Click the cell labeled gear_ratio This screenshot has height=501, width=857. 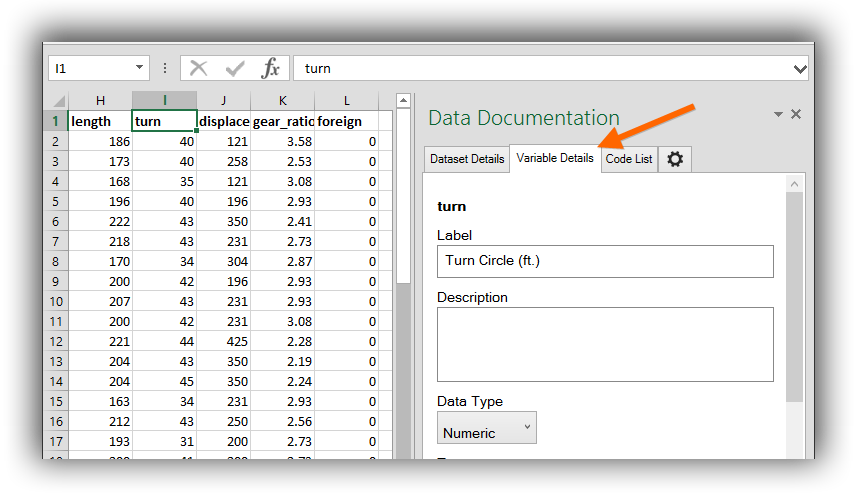point(283,121)
